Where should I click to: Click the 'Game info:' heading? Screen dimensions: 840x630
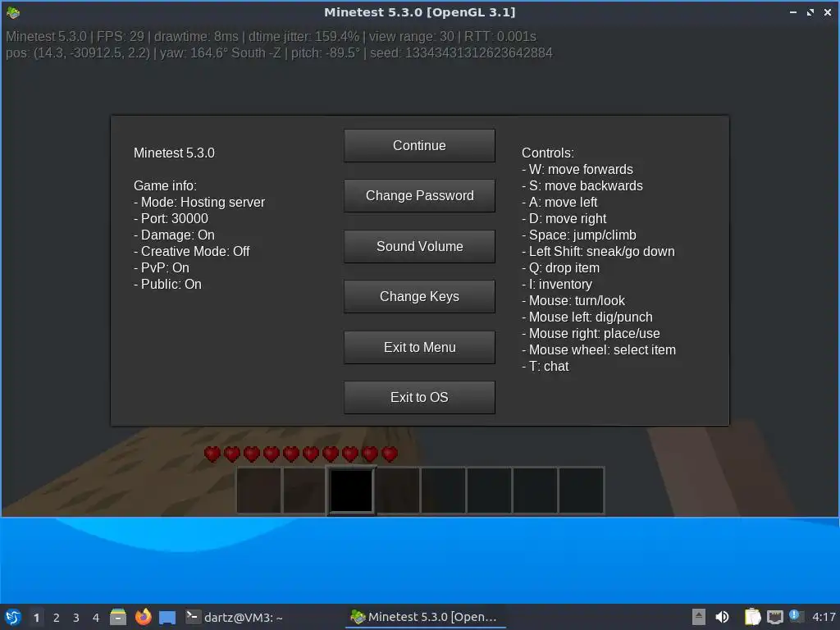tap(165, 185)
